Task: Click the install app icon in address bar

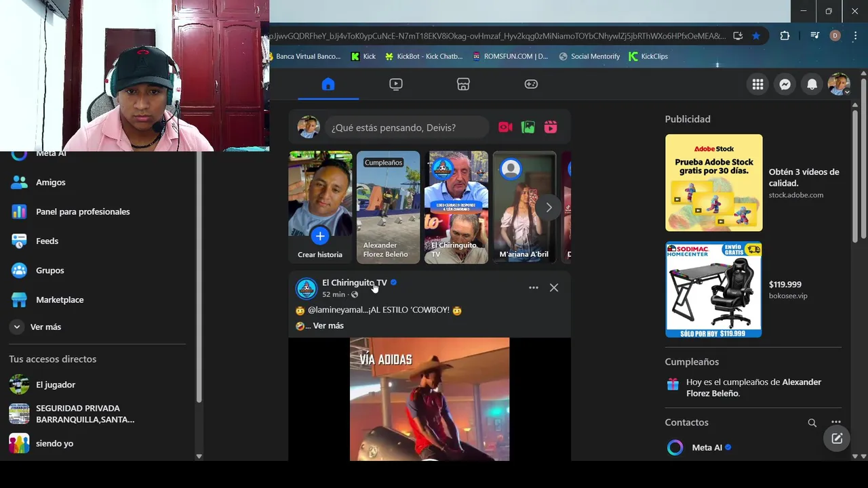Action: pyautogui.click(x=738, y=36)
